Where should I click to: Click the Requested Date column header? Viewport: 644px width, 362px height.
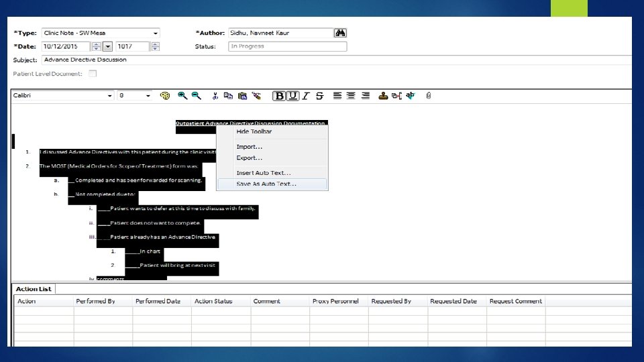[457, 301]
